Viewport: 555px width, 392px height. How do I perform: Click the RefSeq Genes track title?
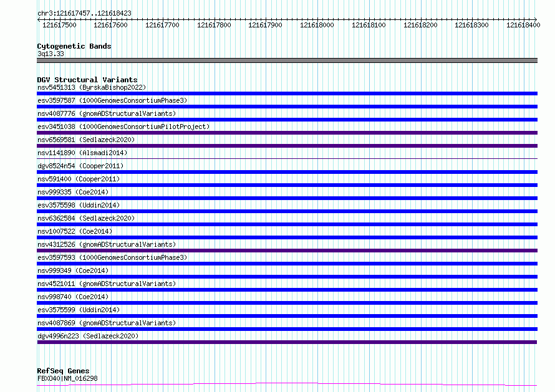[x=63, y=371]
